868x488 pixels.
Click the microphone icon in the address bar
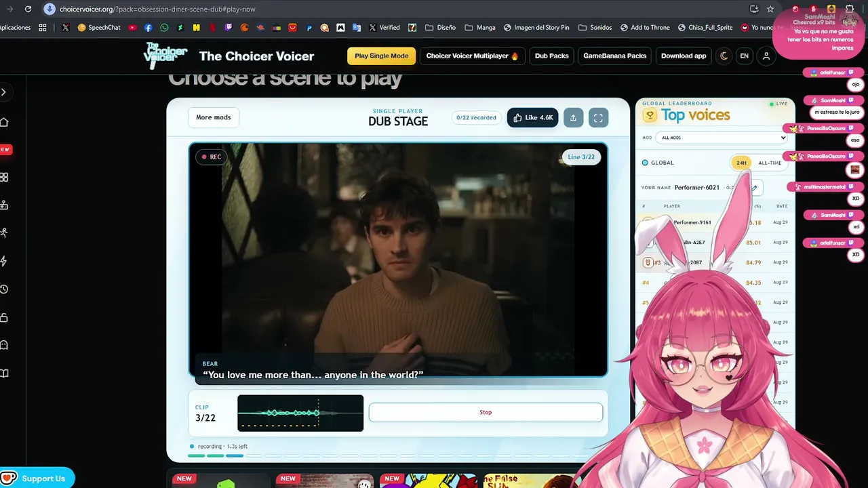(x=49, y=9)
